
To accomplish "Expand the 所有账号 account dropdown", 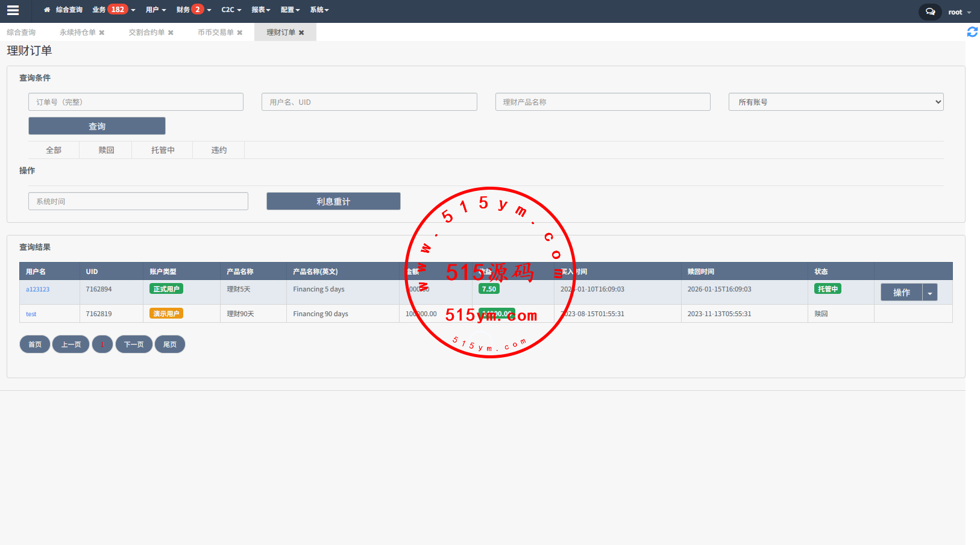I will pos(835,102).
